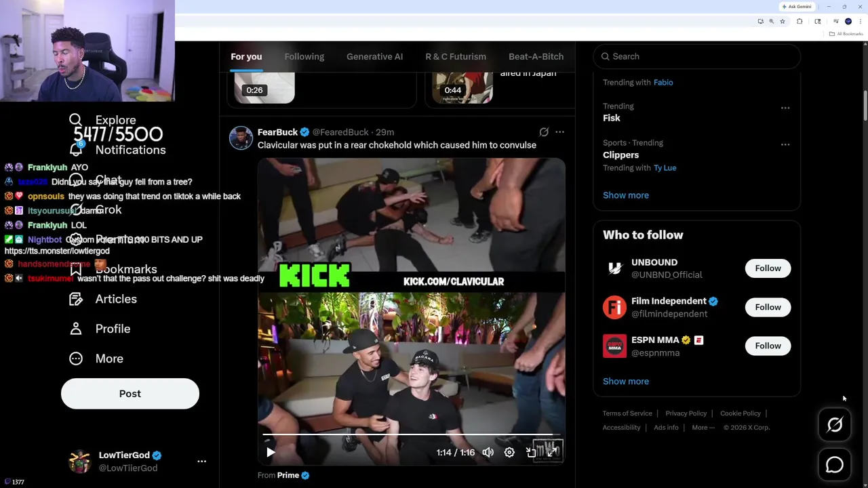Switch to the For you tab
Image resolution: width=868 pixels, height=488 pixels.
click(x=246, y=56)
